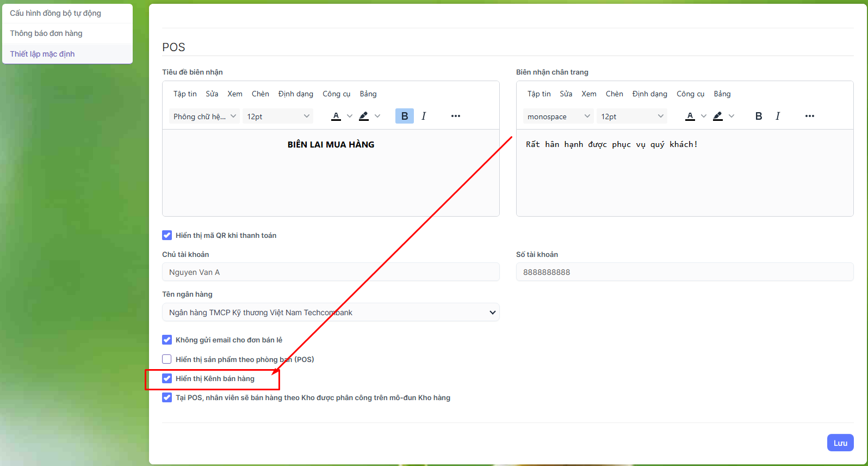The width and height of the screenshot is (868, 466).
Task: Open 'Thông báo đơn hàng' in sidebar
Action: (46, 33)
